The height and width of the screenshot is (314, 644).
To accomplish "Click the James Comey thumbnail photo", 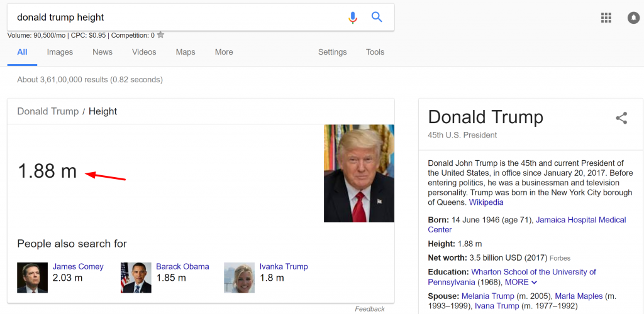I will click(x=33, y=278).
